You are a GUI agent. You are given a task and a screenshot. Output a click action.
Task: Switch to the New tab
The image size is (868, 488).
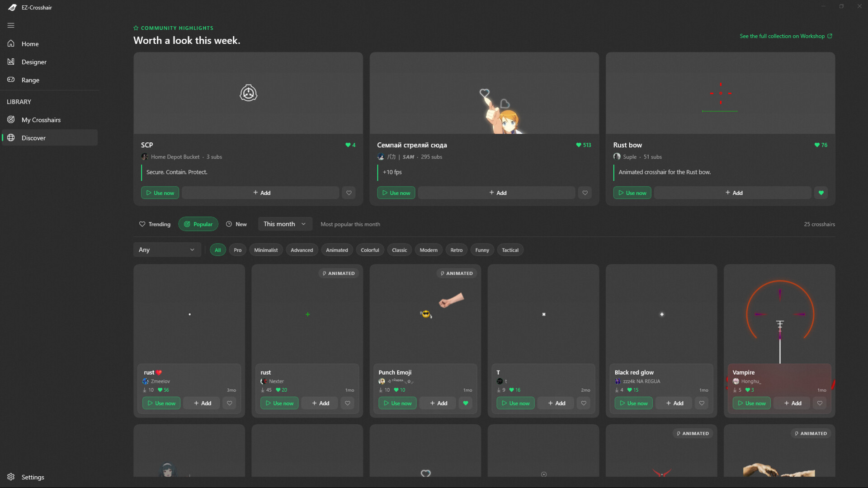pyautogui.click(x=236, y=224)
